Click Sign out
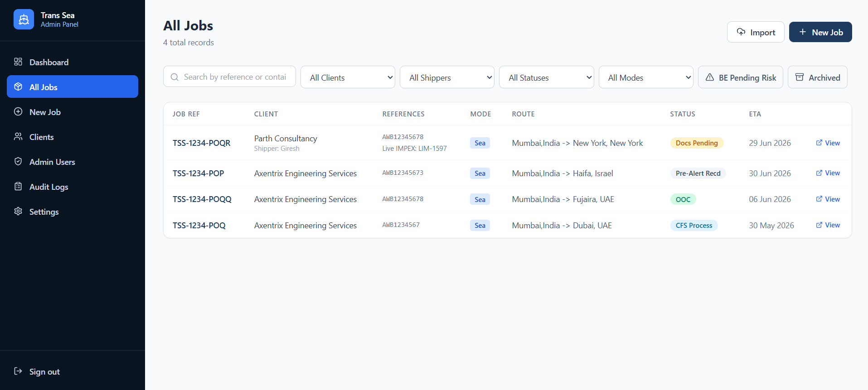 pyautogui.click(x=73, y=371)
